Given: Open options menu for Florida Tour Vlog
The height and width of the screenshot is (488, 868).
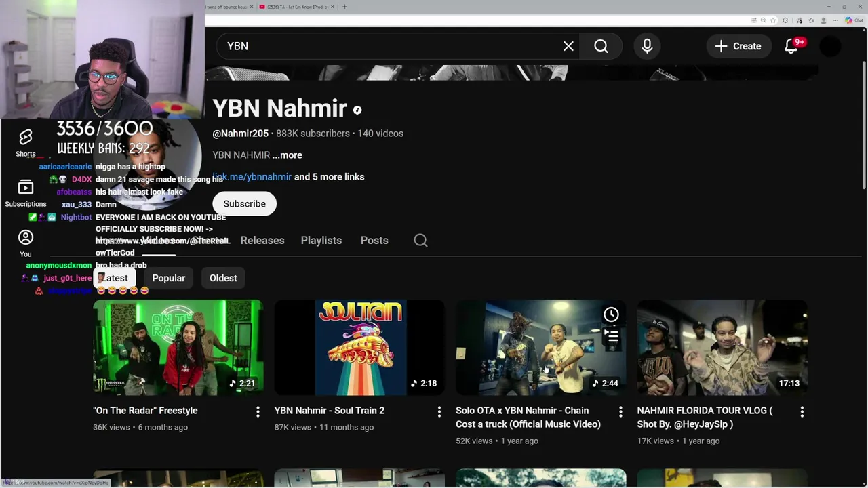Looking at the screenshot, I should pyautogui.click(x=802, y=411).
